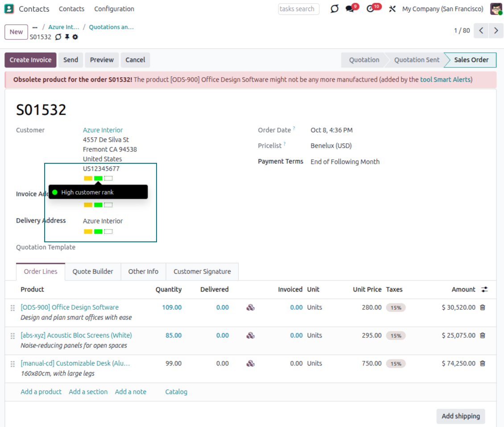Open optional columns adjust settings icon
This screenshot has width=504, height=427.
[x=484, y=290]
